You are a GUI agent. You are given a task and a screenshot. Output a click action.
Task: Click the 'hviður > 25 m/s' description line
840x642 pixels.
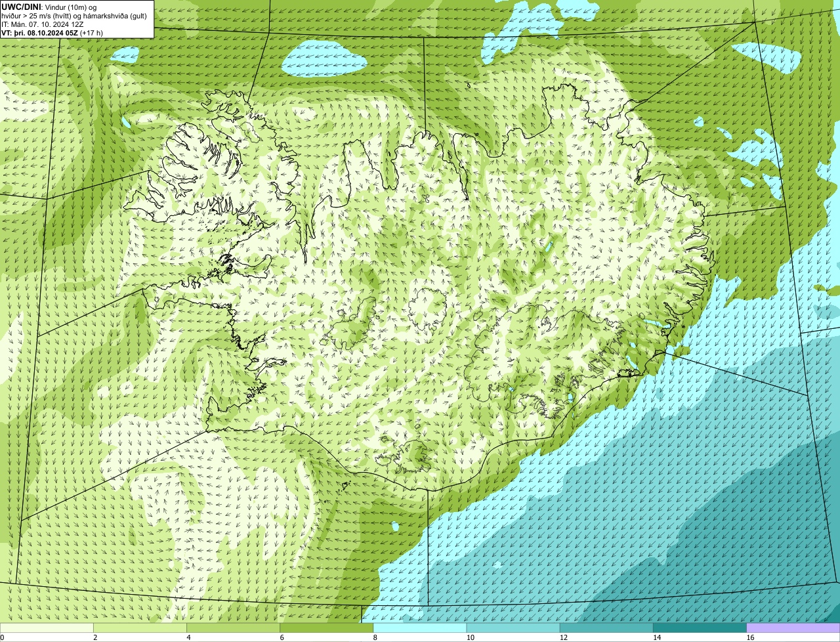(x=74, y=15)
